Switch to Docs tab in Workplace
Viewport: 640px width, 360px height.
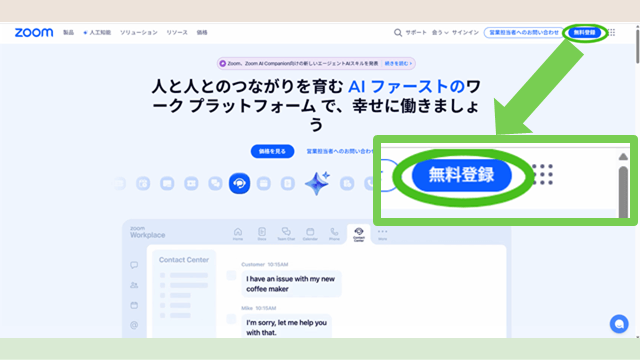[x=262, y=234]
